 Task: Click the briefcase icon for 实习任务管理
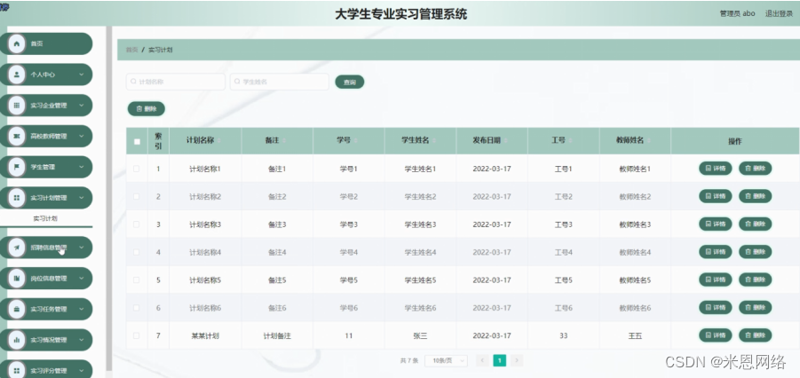coord(17,309)
